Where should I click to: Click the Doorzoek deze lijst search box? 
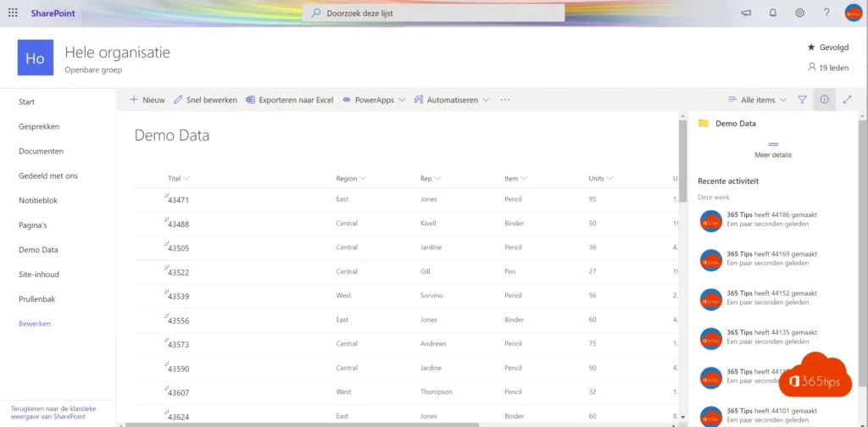[433, 14]
